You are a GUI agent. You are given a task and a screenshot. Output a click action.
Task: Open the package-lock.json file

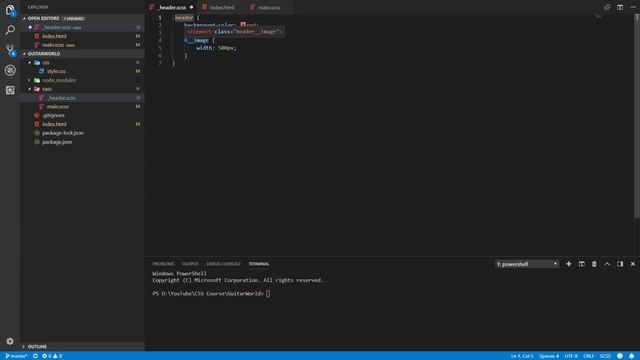coord(82,133)
